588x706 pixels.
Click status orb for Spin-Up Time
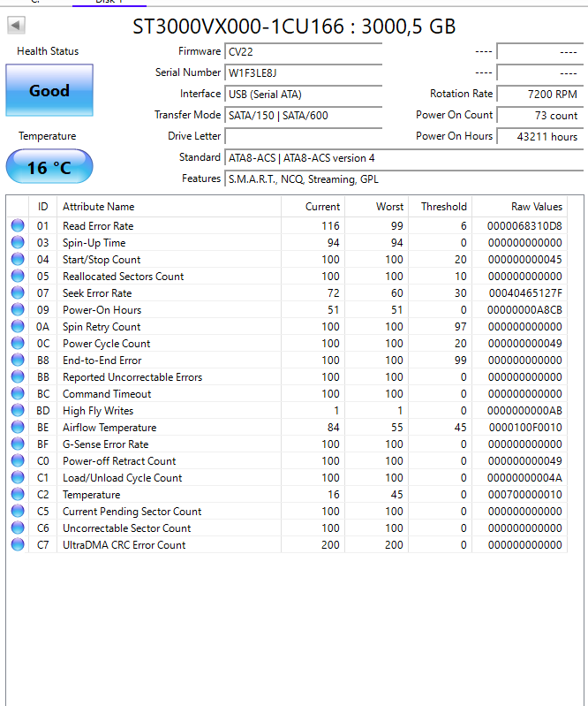coord(18,243)
